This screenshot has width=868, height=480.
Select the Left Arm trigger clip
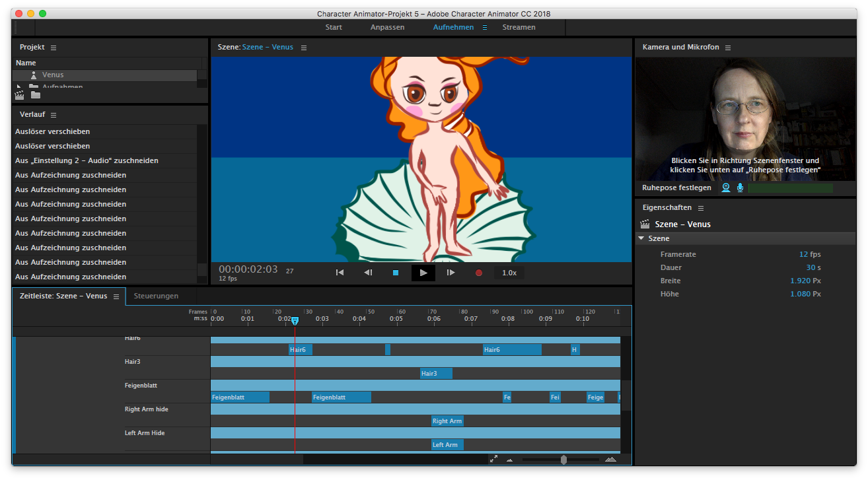pos(447,445)
